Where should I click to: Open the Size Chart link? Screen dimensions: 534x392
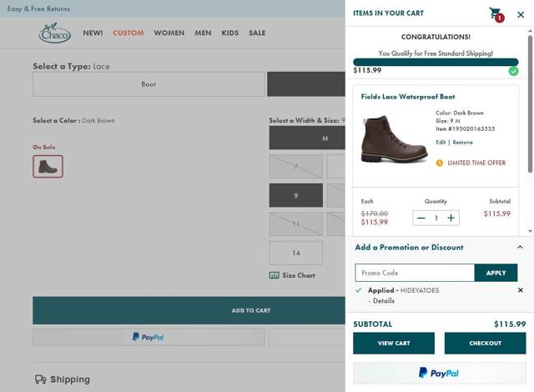tap(299, 275)
